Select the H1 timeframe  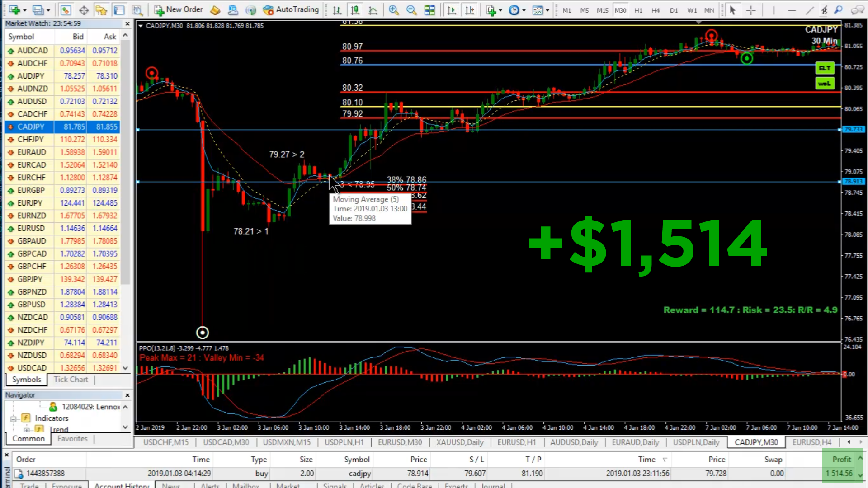pyautogui.click(x=638, y=10)
